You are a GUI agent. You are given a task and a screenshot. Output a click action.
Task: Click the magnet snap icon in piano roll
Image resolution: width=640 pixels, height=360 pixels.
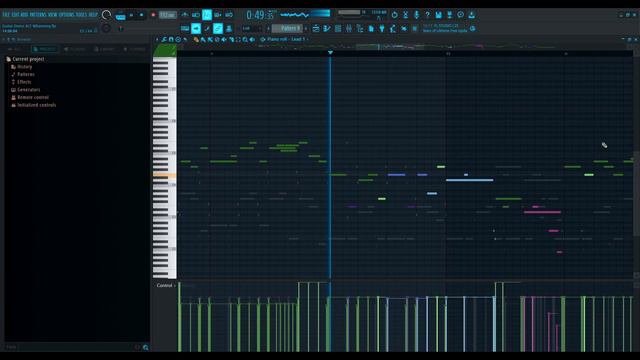tap(171, 40)
